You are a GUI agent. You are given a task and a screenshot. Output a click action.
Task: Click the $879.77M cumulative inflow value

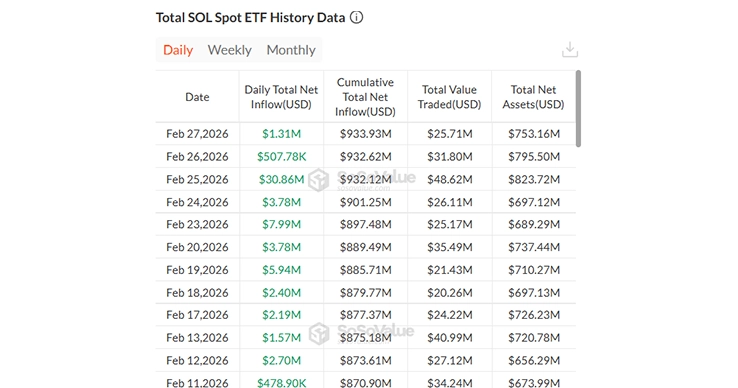point(366,292)
